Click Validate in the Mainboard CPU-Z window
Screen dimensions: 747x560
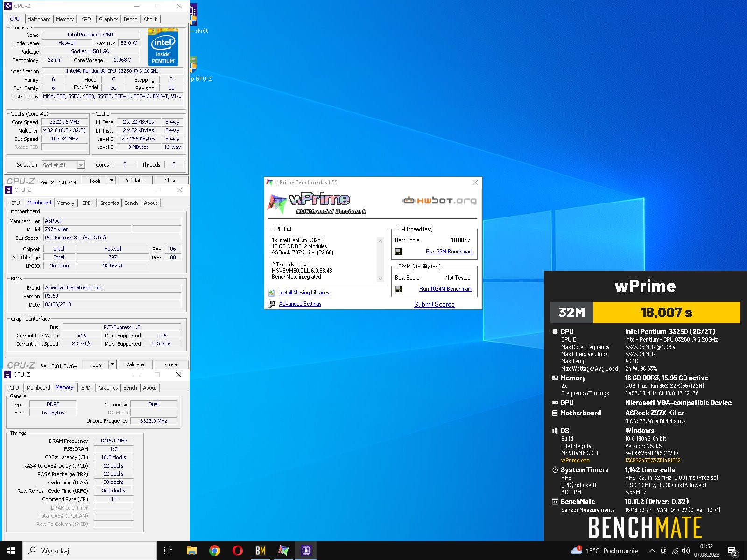pos(135,364)
